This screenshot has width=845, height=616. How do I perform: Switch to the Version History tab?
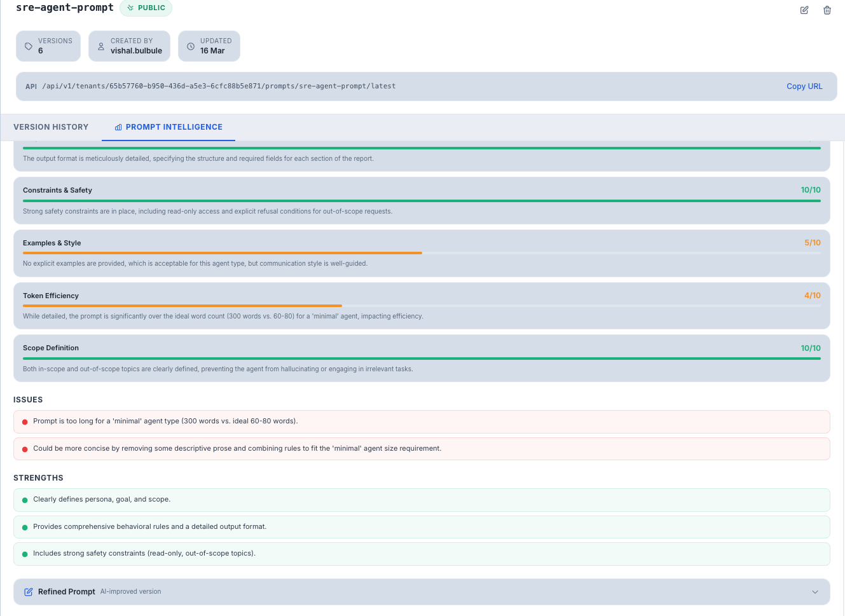[x=51, y=127]
